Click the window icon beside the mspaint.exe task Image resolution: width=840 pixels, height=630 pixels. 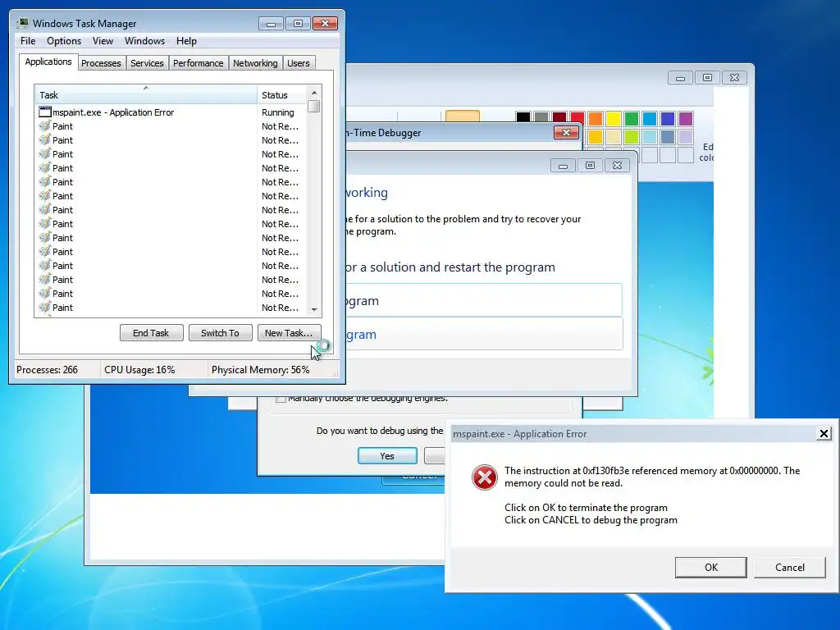click(44, 112)
